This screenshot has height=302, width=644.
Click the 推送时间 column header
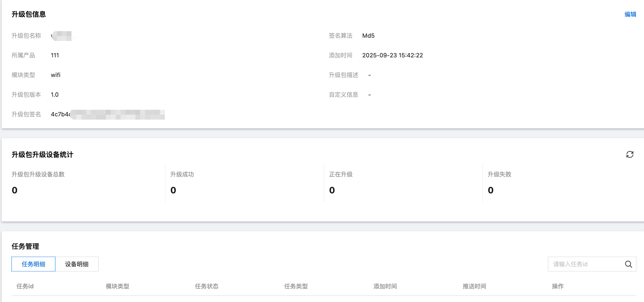pos(474,286)
